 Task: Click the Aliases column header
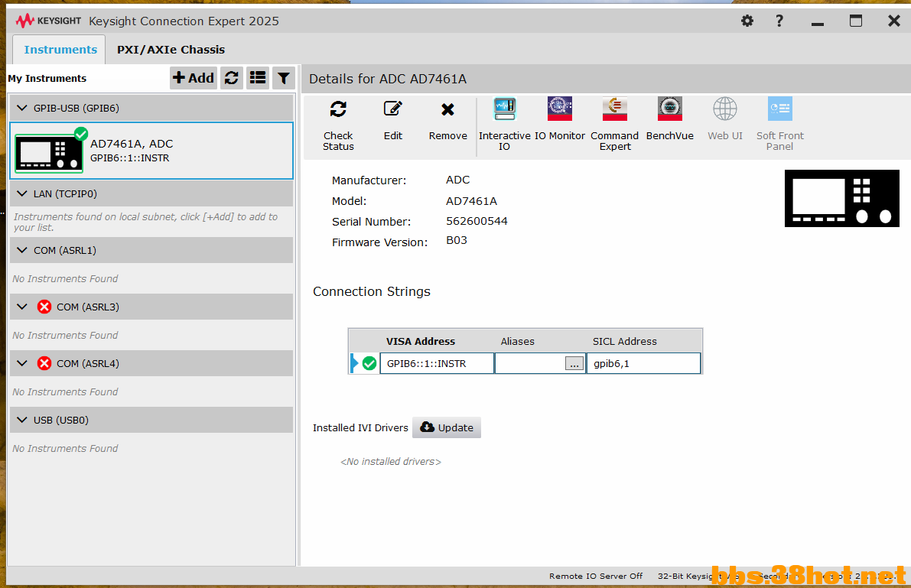click(517, 341)
